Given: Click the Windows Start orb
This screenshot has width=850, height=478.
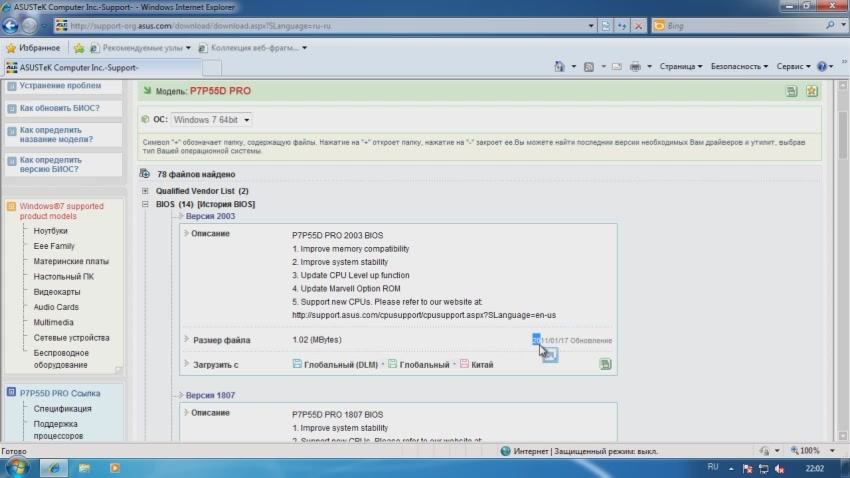Looking at the screenshot, I should pyautogui.click(x=17, y=467).
